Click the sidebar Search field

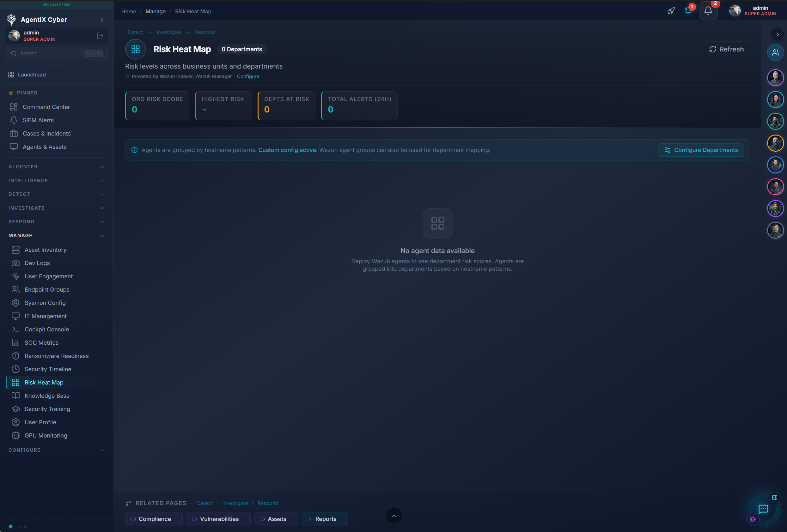51,53
